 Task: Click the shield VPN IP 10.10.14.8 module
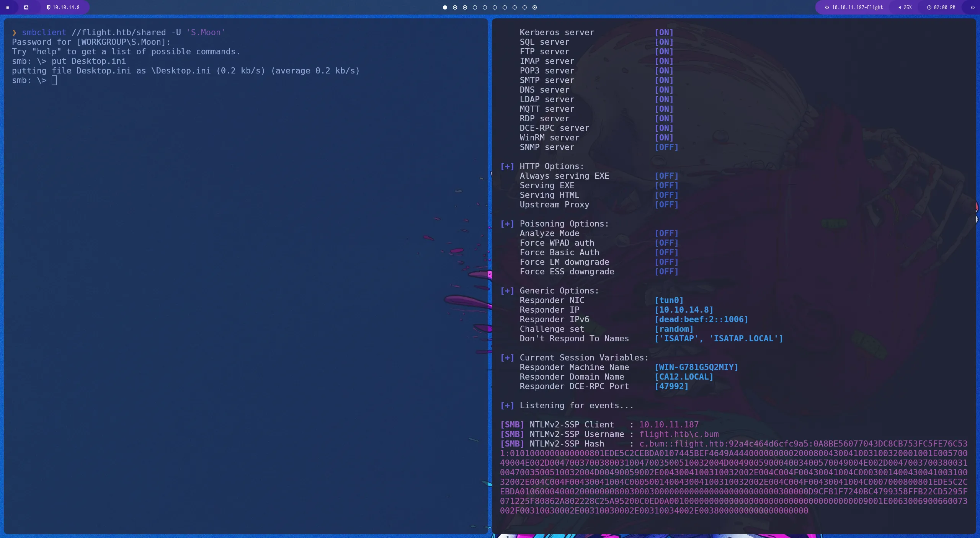63,7
